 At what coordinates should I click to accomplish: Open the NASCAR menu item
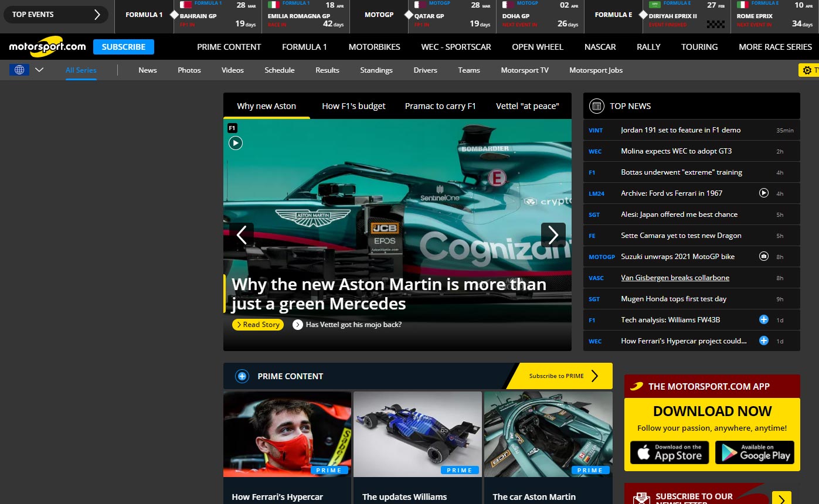pos(600,46)
